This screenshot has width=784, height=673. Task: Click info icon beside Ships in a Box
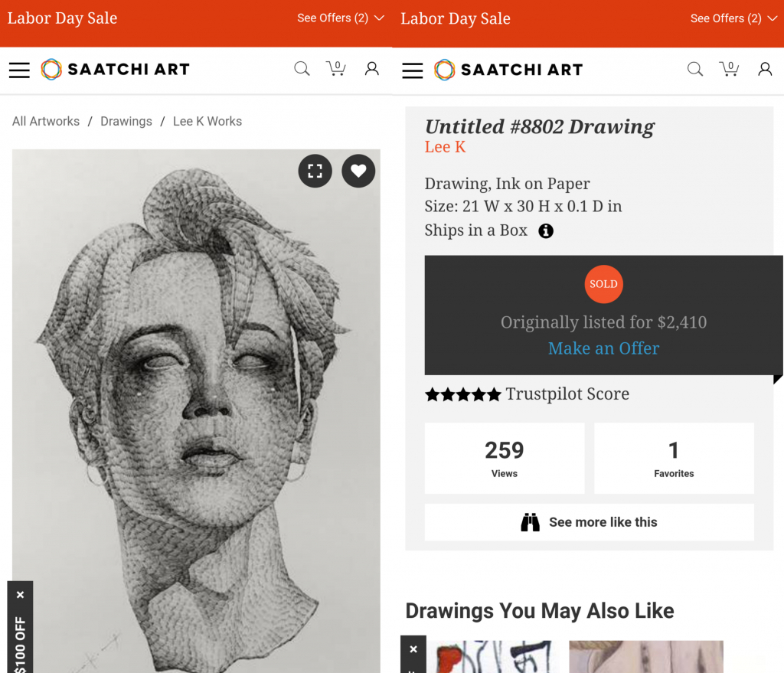(x=545, y=230)
